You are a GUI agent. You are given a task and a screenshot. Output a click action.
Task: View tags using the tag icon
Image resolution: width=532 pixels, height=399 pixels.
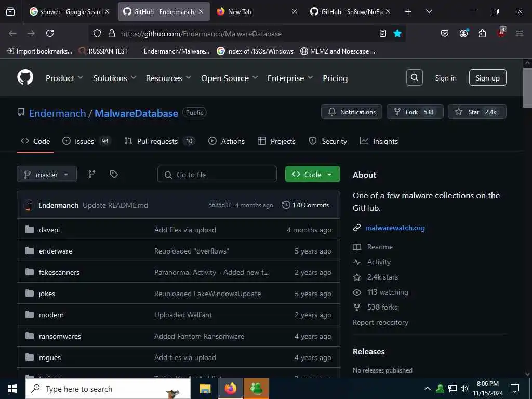click(114, 174)
